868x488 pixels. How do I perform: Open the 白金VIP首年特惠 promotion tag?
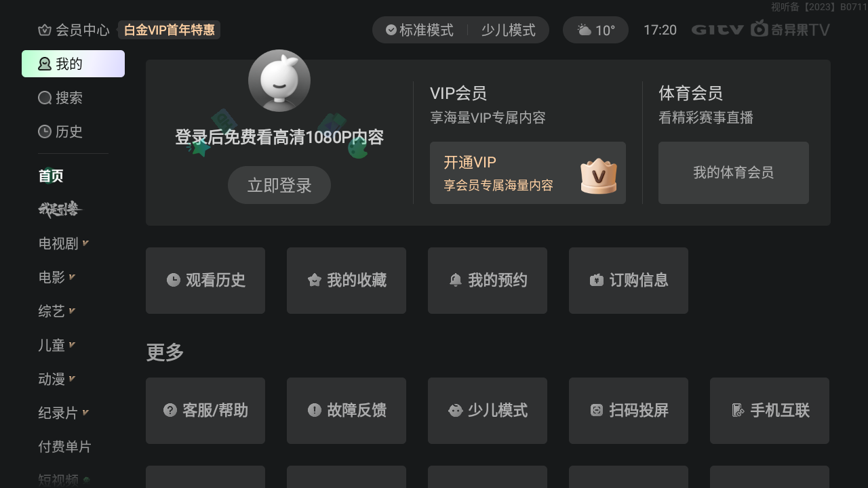tap(170, 30)
